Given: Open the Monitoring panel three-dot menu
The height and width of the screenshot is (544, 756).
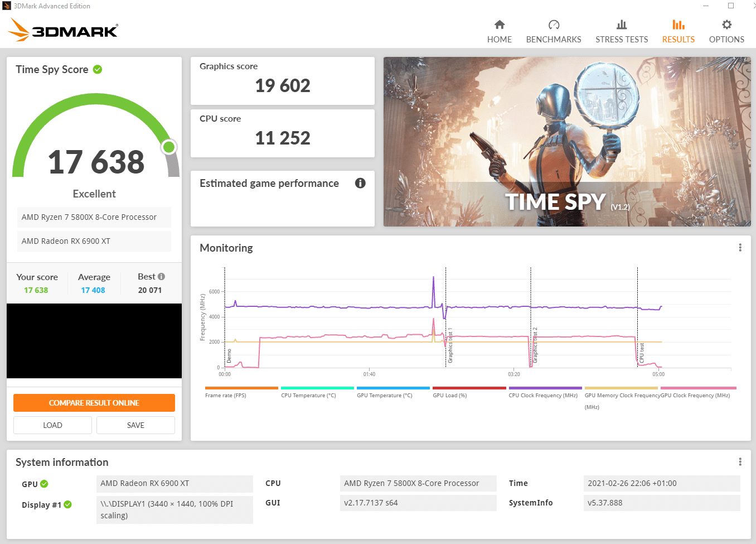Looking at the screenshot, I should (740, 248).
